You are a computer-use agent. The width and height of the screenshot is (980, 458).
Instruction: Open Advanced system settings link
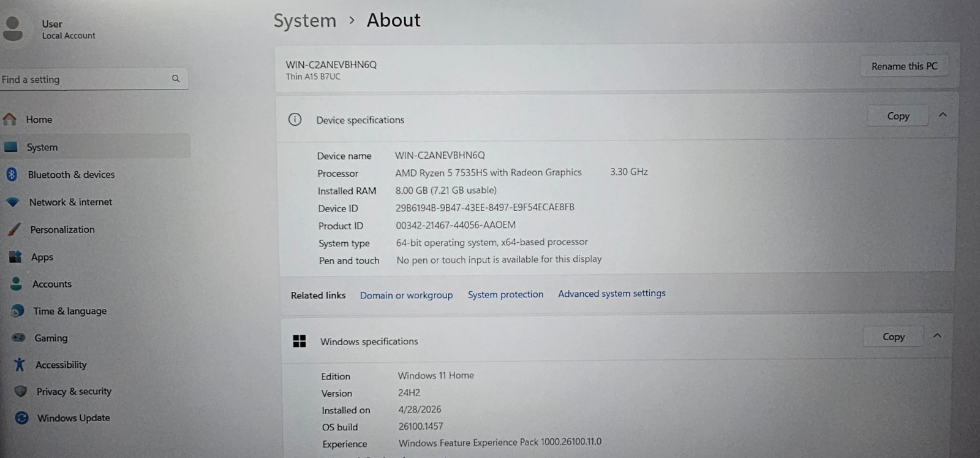611,294
